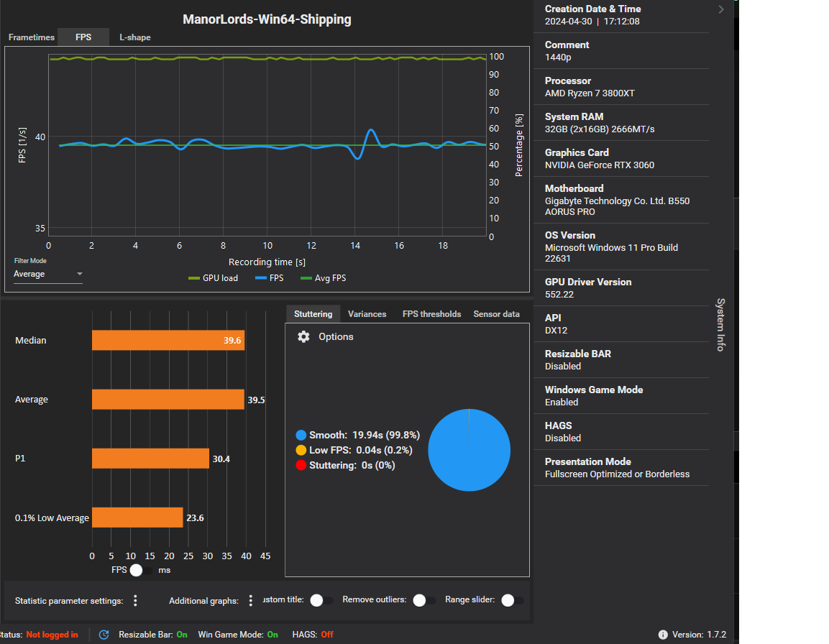Click Presentation Mode value text
This screenshot has width=829, height=644.
pos(617,474)
